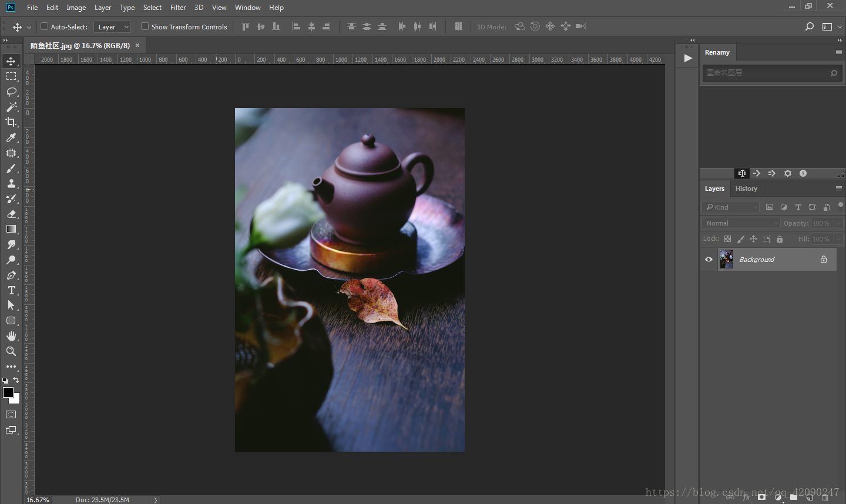Select the Gradient tool
Viewport: 846px width, 504px height.
(x=11, y=229)
